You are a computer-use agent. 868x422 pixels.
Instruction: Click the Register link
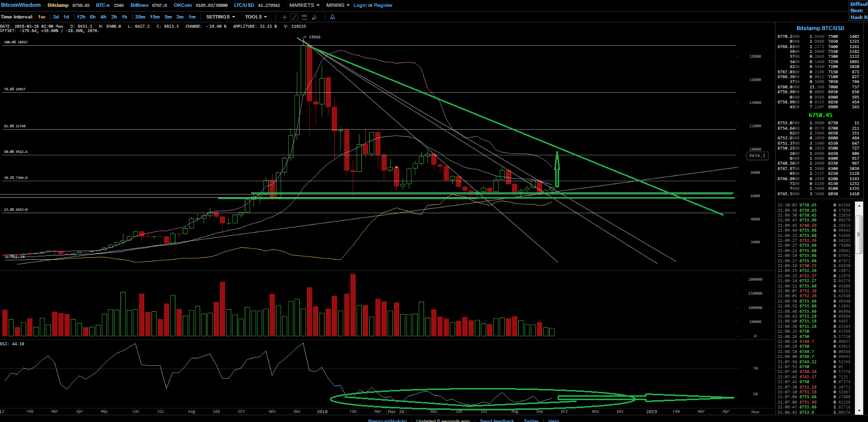point(383,5)
